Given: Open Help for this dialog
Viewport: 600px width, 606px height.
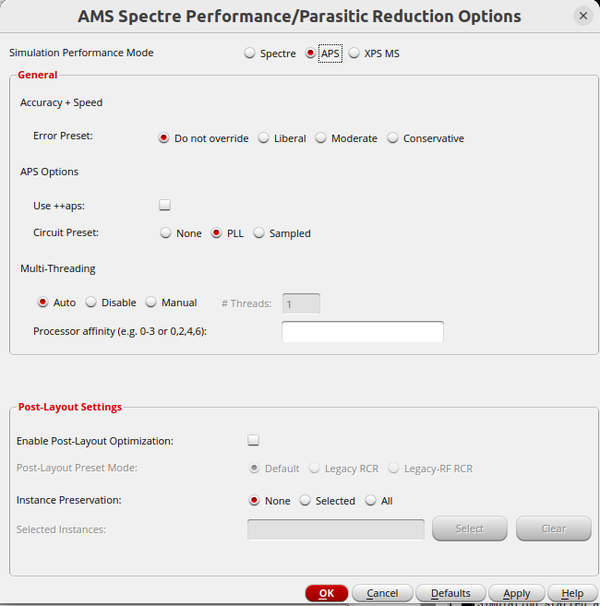Looking at the screenshot, I should (572, 593).
